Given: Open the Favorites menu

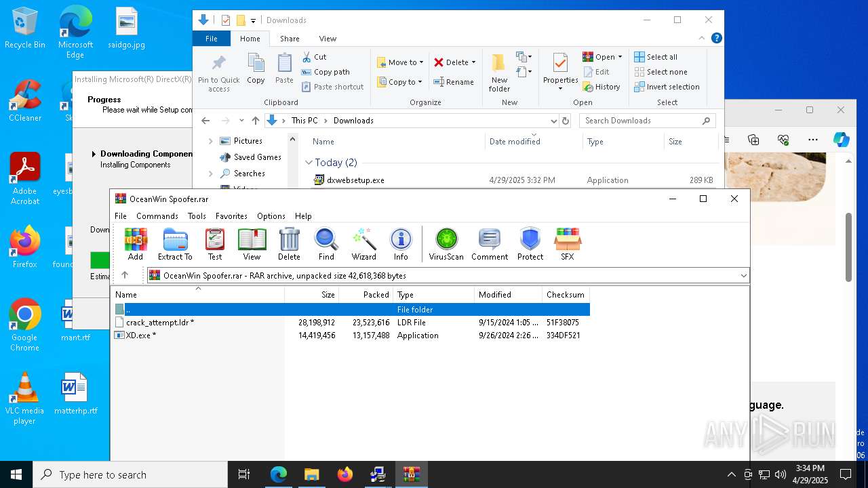Looking at the screenshot, I should (x=231, y=216).
